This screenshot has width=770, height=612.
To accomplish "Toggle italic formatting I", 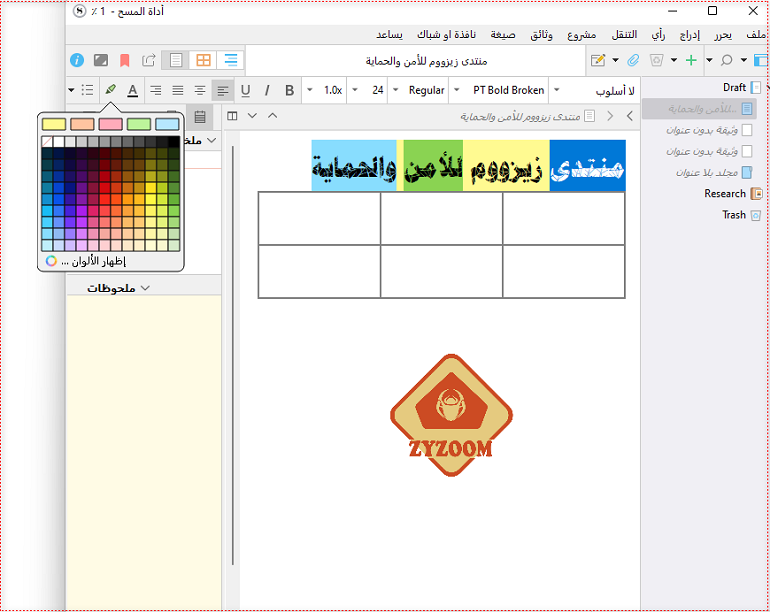I will pos(267,90).
